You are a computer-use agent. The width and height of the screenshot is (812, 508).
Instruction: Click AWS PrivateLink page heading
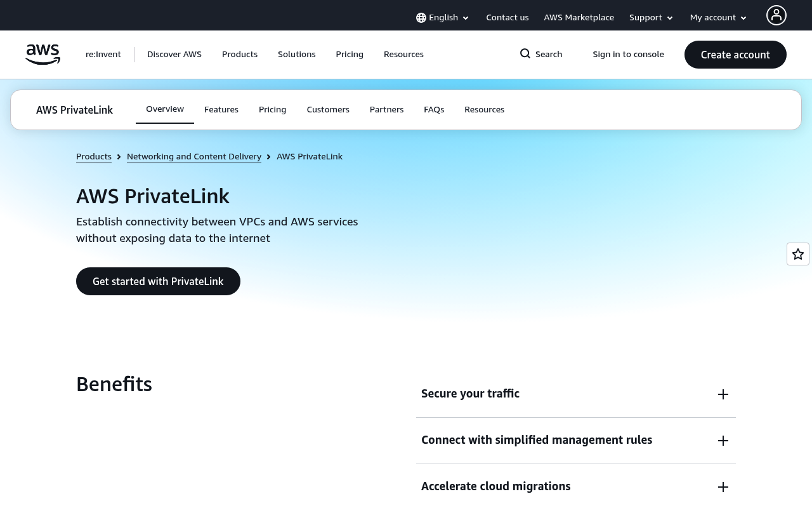click(x=153, y=196)
